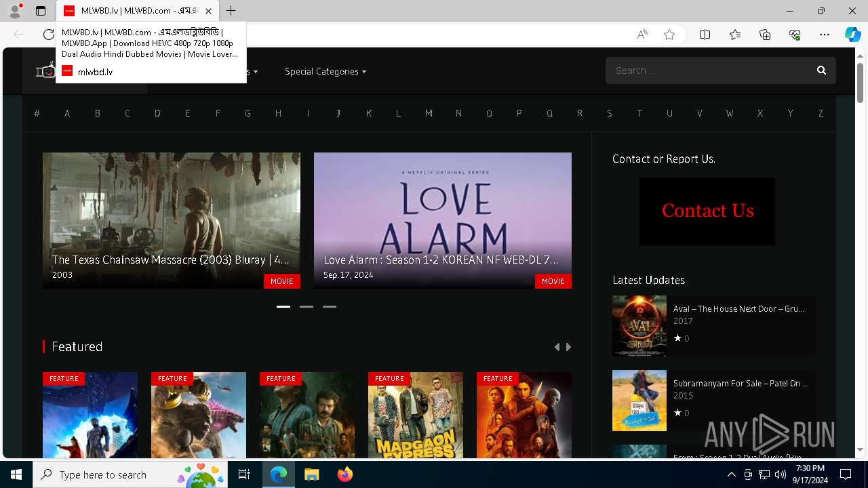Show hidden system tray icons

[731, 474]
